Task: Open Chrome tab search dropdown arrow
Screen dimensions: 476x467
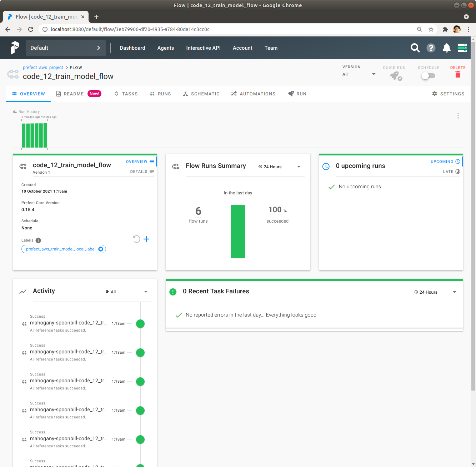Action: tap(466, 17)
